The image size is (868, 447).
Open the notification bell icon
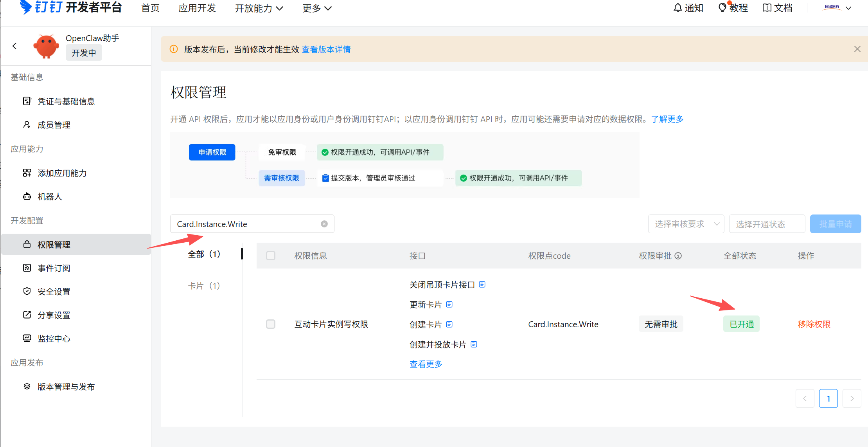coord(678,8)
